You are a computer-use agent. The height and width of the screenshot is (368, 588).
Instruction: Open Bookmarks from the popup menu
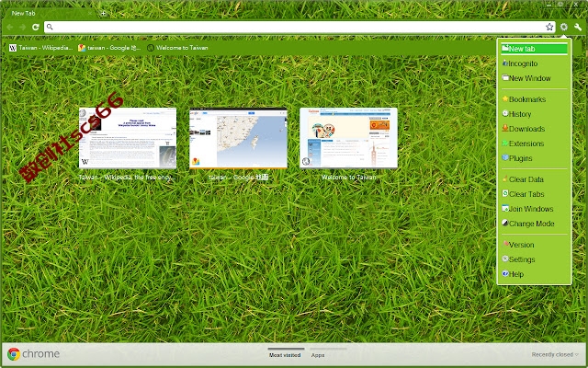[534, 99]
